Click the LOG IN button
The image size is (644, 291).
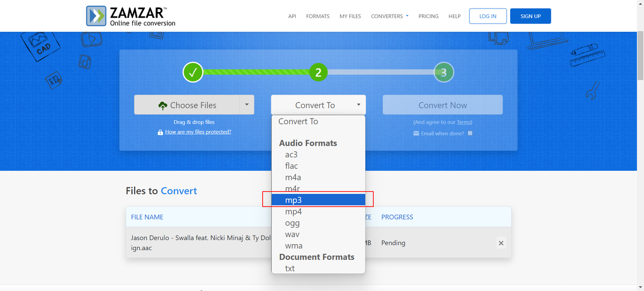pos(488,16)
